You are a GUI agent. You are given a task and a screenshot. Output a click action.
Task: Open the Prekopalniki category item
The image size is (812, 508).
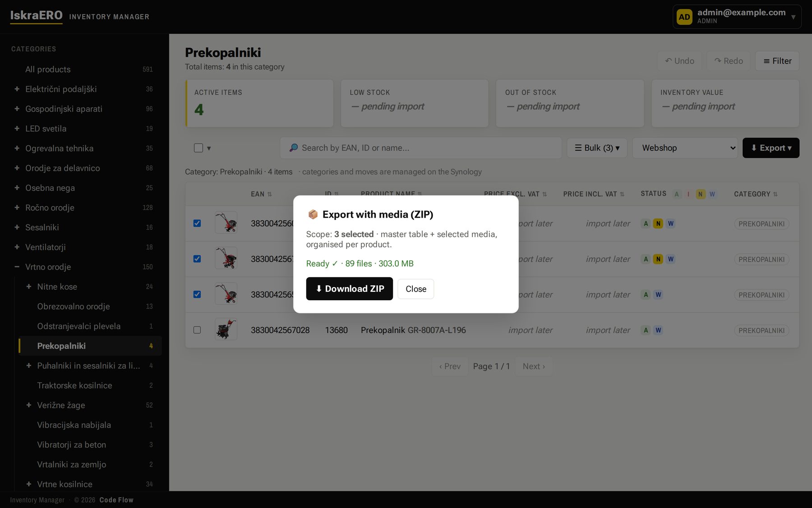[x=90, y=346]
